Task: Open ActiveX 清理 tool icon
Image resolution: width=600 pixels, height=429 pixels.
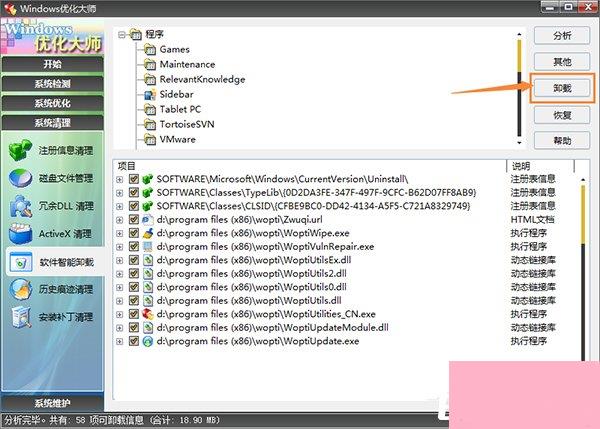Action: (21, 234)
